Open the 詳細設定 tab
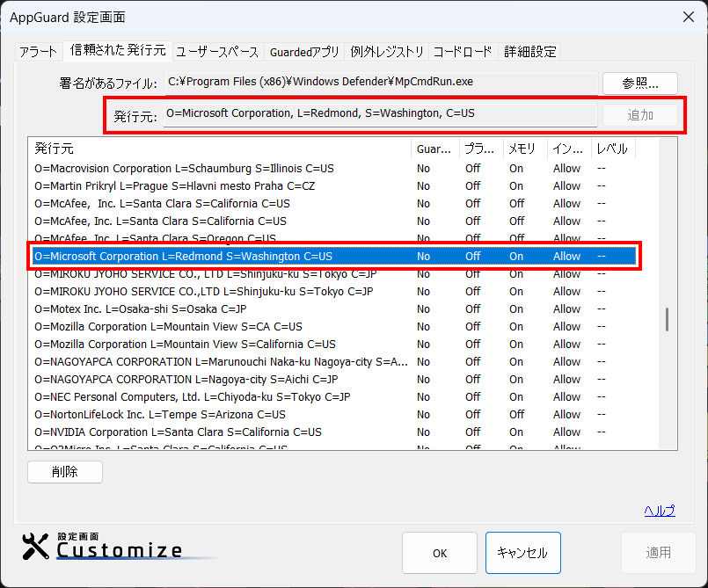708x588 pixels. tap(530, 52)
